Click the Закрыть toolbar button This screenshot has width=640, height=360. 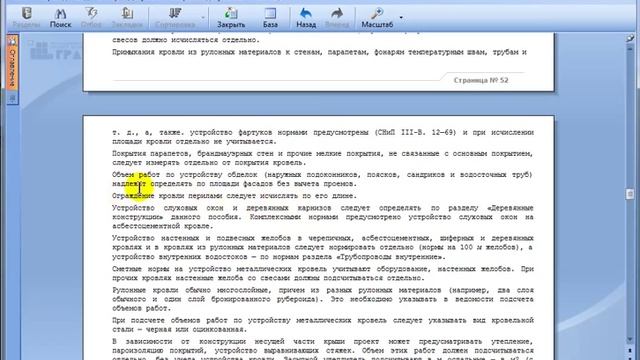(x=231, y=18)
